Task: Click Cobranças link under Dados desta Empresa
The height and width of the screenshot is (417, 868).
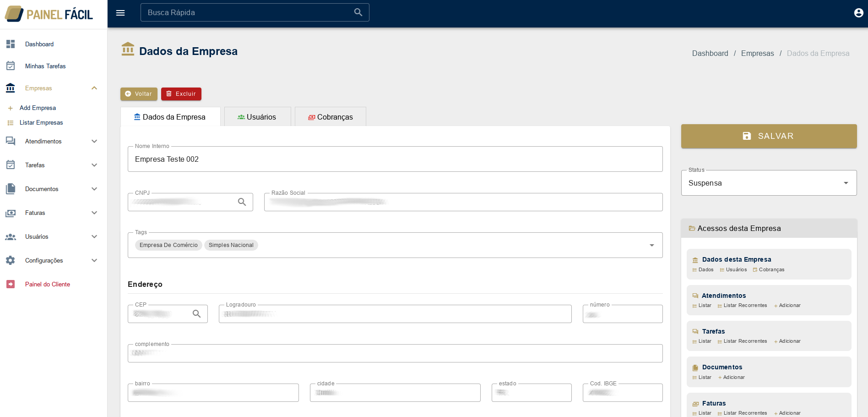Action: pyautogui.click(x=771, y=269)
